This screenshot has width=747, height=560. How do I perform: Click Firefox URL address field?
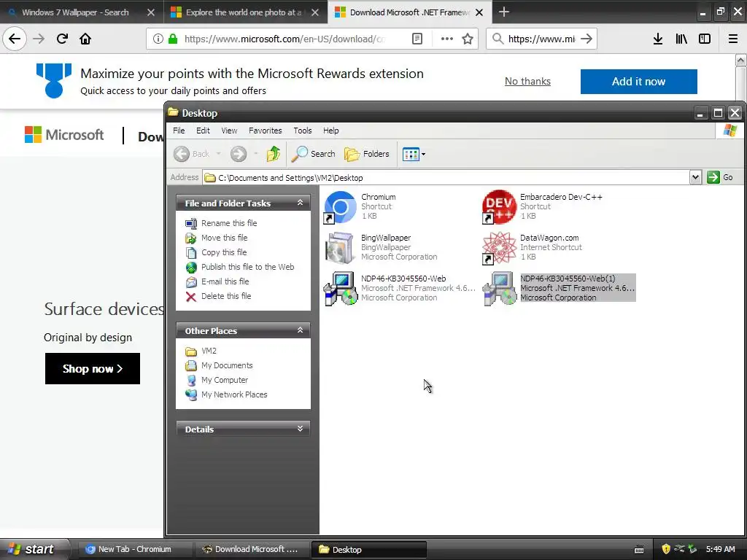click(x=286, y=39)
